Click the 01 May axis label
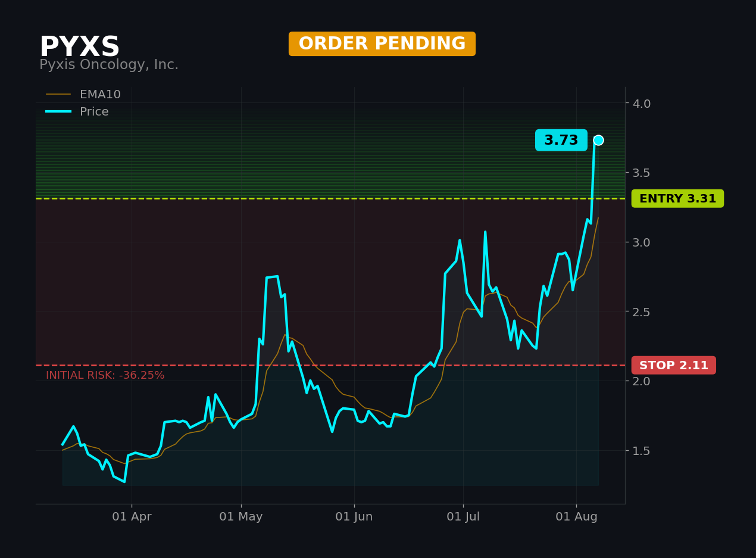The image size is (756, 558). pyautogui.click(x=241, y=517)
